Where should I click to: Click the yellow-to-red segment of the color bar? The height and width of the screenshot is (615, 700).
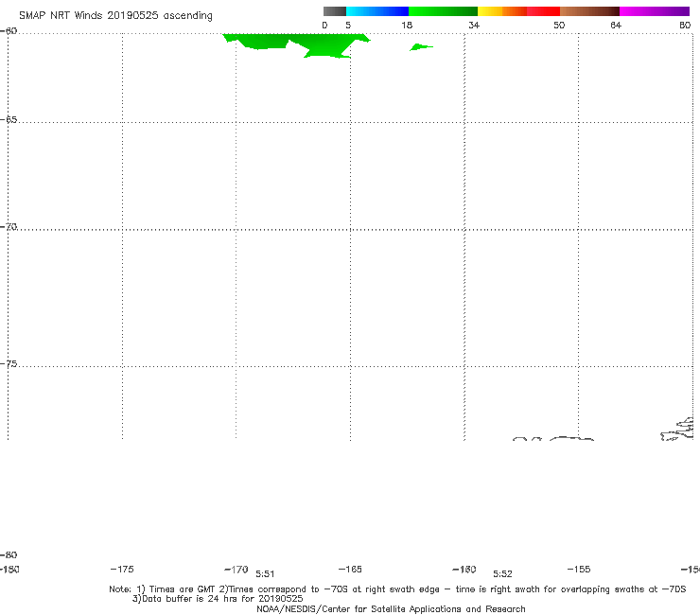(518, 11)
